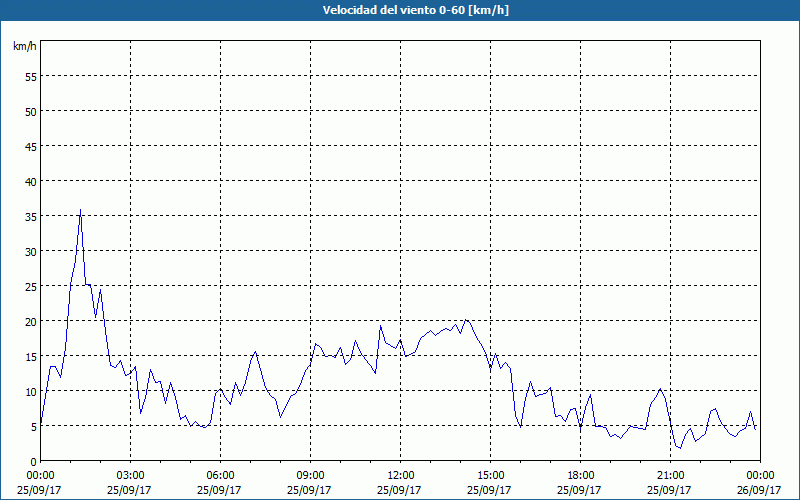The image size is (800, 500).
Task: Click the chart title 'Velocidad del viento 0-60 [km/h]'
Action: coord(415,10)
